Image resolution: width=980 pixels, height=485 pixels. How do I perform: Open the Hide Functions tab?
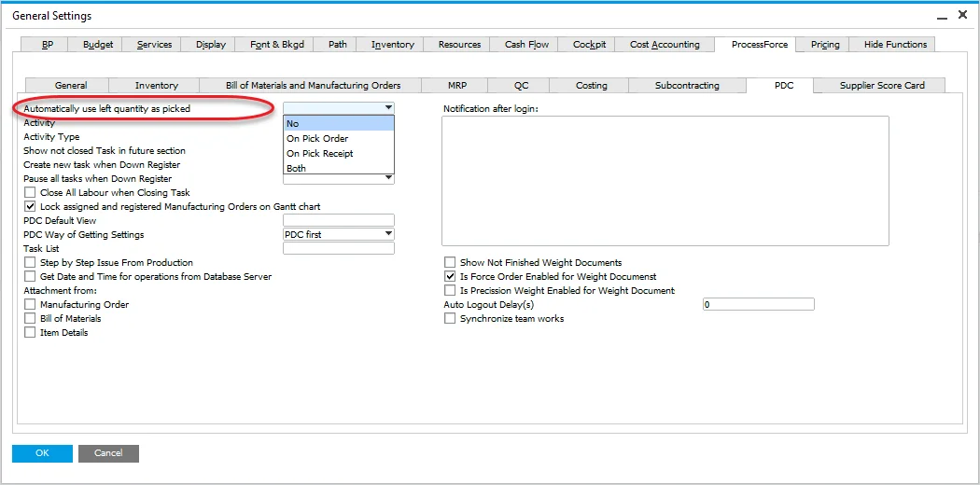pos(894,45)
